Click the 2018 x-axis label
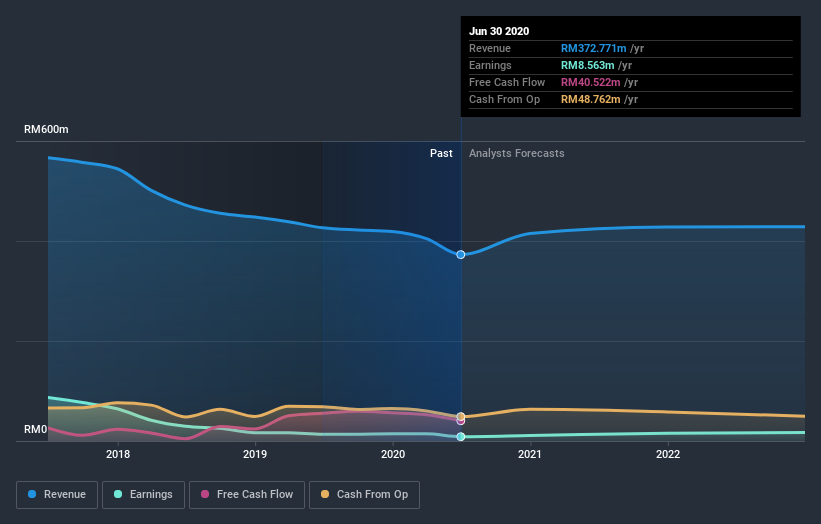821x524 pixels. tap(118, 454)
